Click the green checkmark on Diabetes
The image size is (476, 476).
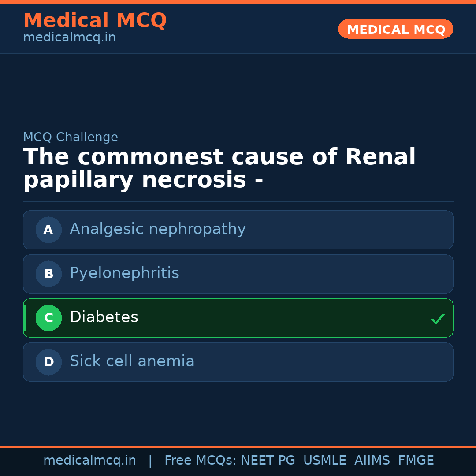(437, 319)
